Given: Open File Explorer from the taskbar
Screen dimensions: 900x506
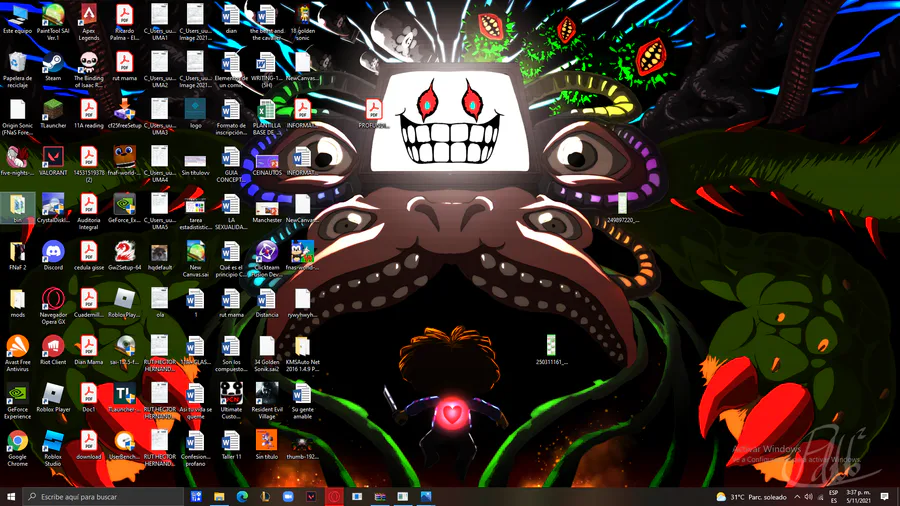Looking at the screenshot, I should [x=219, y=496].
